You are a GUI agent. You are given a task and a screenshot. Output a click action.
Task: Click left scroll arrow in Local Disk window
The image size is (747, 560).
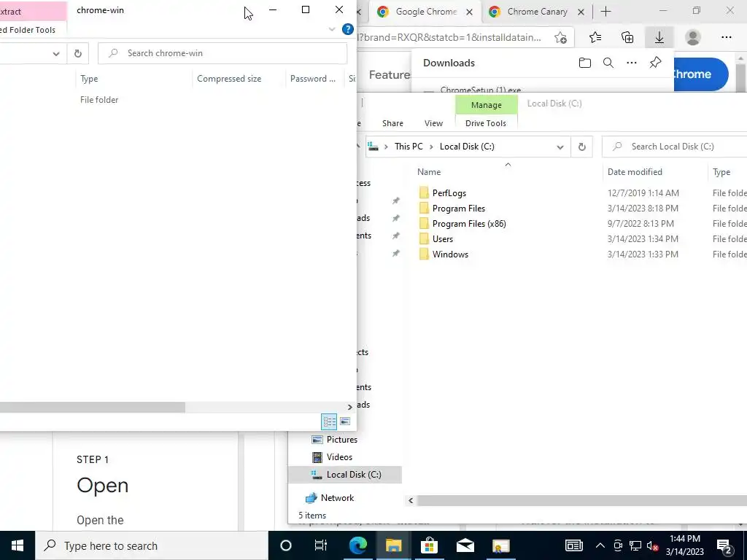[x=411, y=500]
